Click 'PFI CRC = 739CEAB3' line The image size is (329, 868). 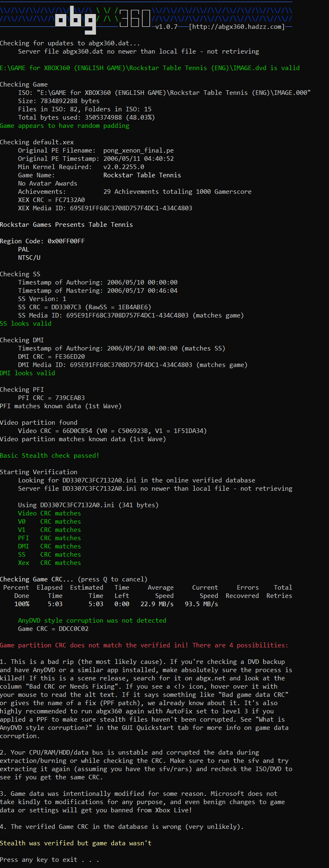[x=51, y=398]
